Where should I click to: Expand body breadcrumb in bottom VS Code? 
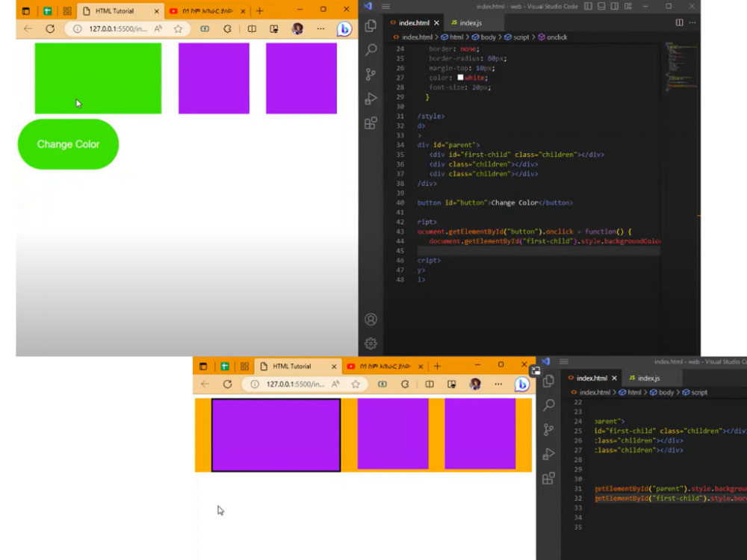pos(662,393)
